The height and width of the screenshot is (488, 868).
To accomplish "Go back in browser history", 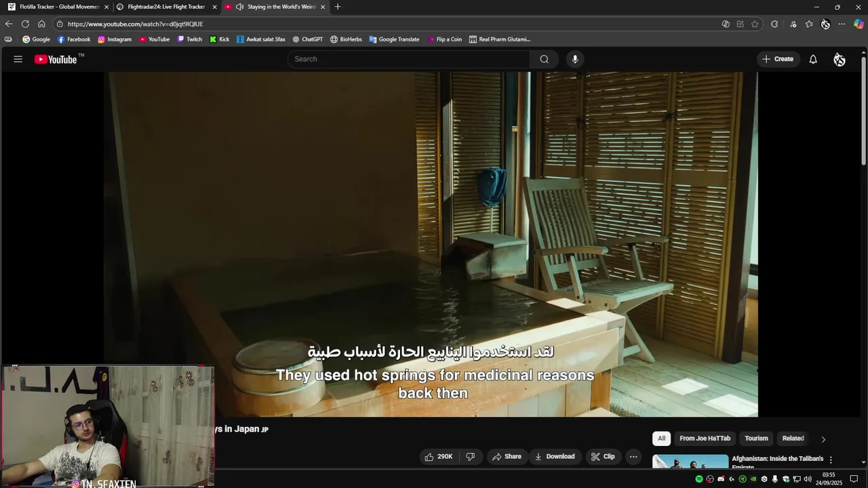I will [x=9, y=24].
